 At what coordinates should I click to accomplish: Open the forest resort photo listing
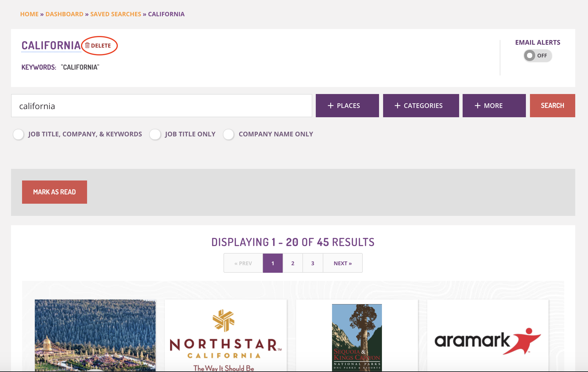95,335
